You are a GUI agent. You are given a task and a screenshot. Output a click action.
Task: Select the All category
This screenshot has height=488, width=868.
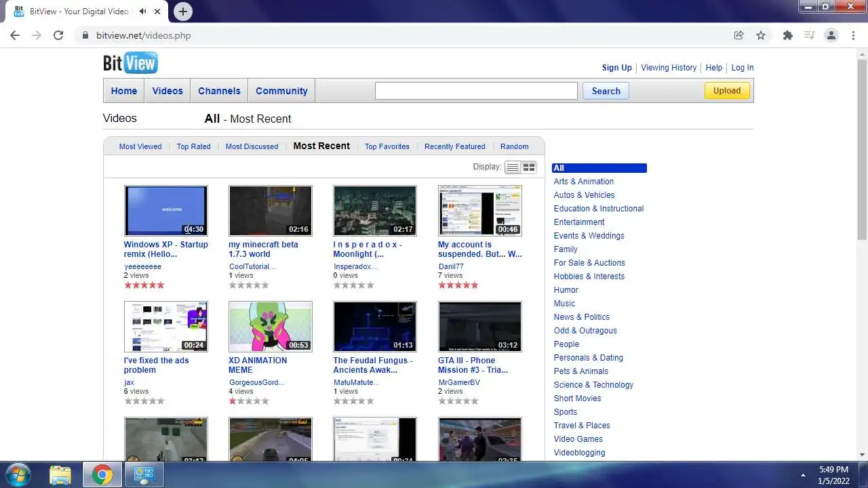click(599, 168)
